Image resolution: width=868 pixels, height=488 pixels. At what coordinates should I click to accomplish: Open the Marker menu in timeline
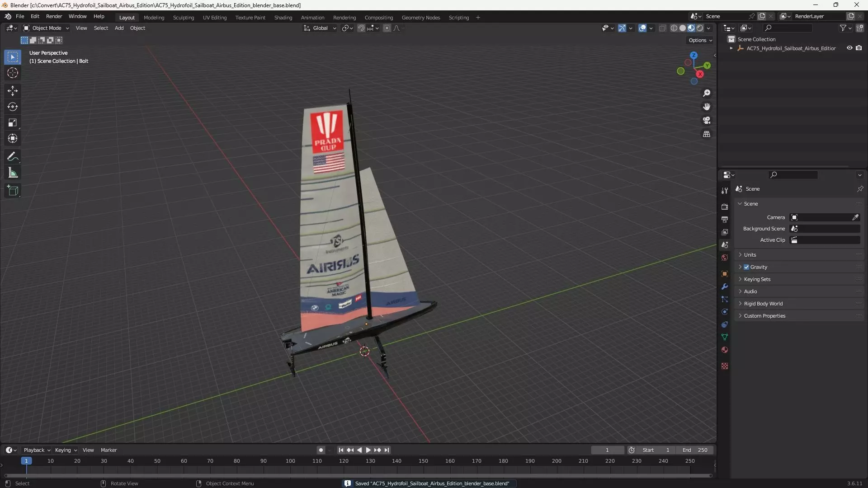tap(108, 450)
